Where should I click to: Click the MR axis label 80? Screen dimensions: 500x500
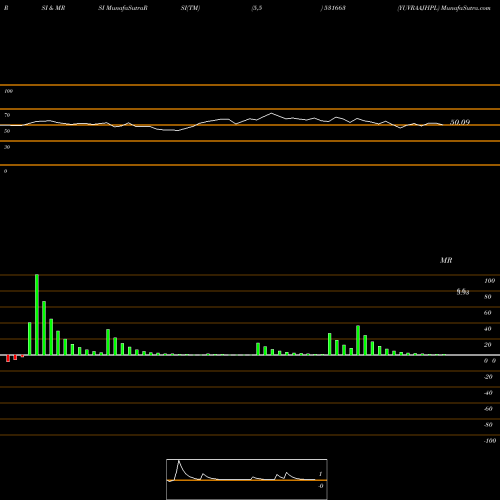pos(488,297)
